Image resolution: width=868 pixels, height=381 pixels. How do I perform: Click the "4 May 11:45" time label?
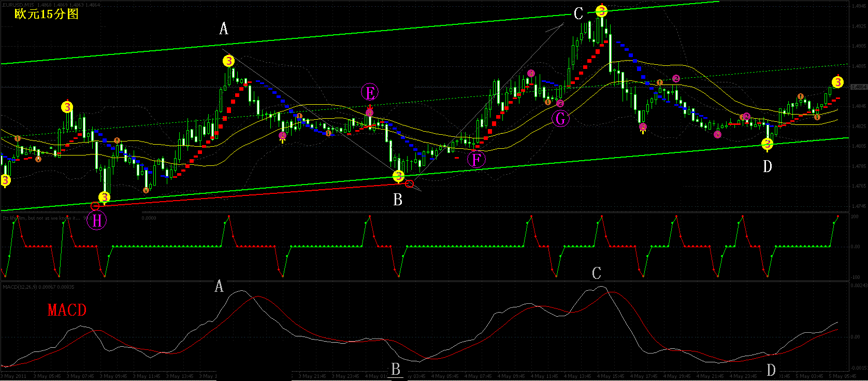point(544,376)
